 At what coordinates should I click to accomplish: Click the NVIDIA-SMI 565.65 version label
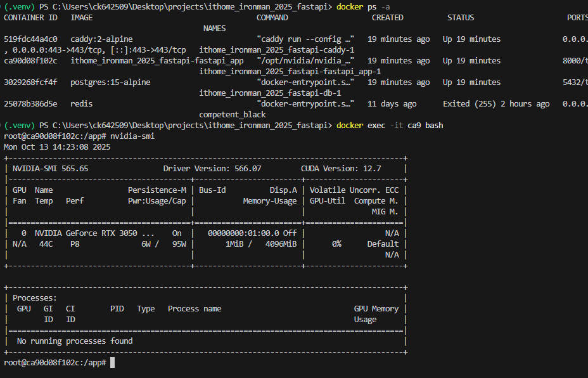click(x=50, y=169)
